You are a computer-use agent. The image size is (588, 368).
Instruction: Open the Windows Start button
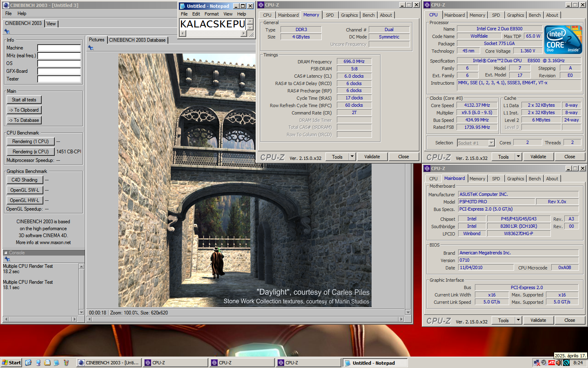pos(11,363)
